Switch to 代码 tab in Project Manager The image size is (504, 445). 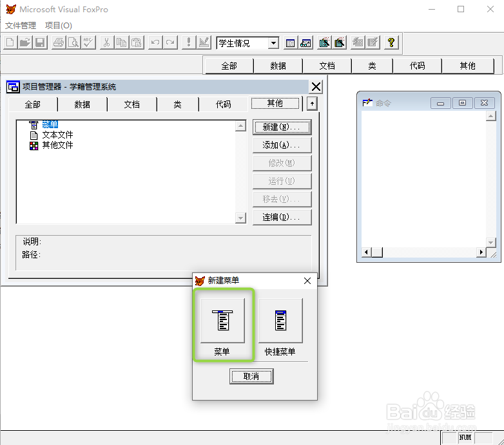click(x=223, y=104)
